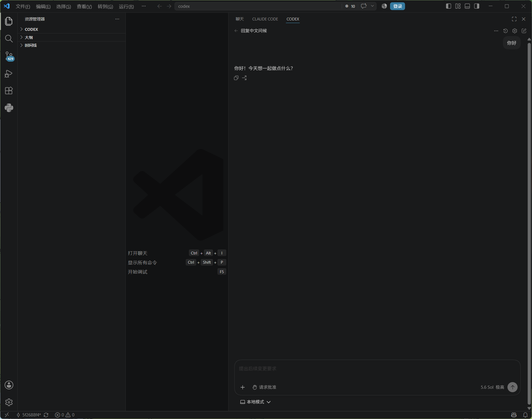532x419 pixels.
Task: Open the chat dropdown arrow in the title bar
Action: 372,6
